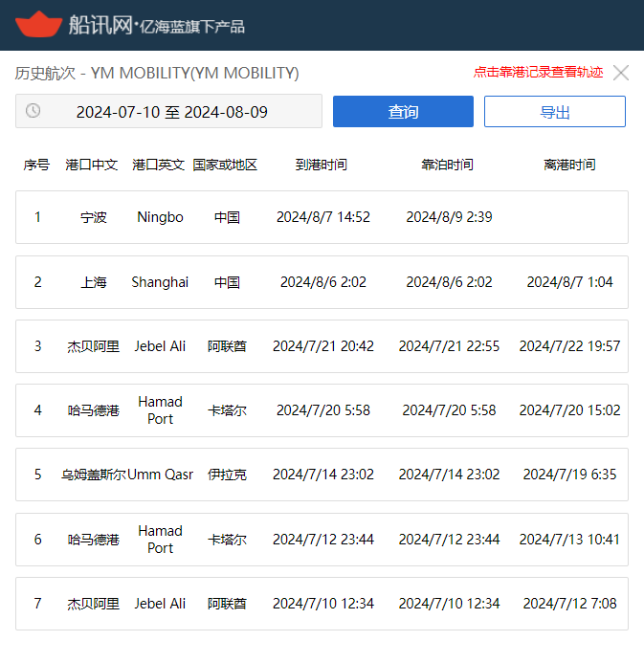Click arrival time 2024/7/21 20:42
The image size is (644, 663).
[323, 346]
